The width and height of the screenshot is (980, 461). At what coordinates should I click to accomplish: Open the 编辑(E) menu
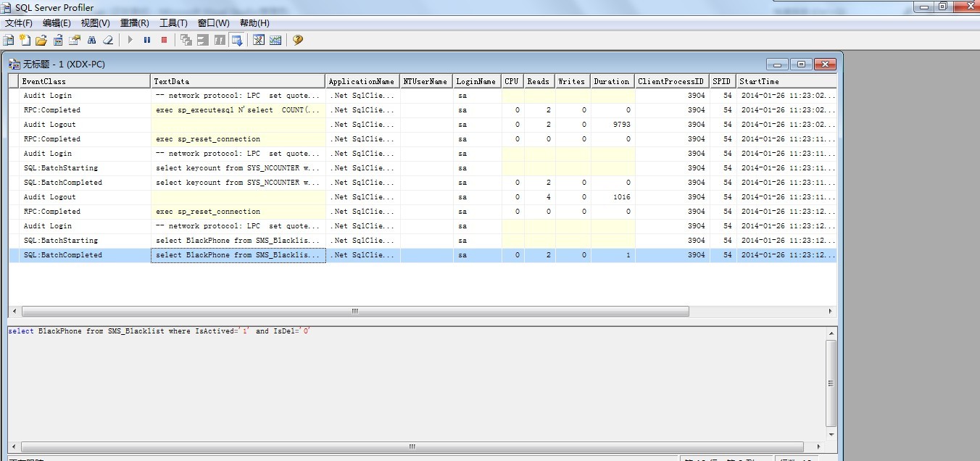tap(57, 23)
